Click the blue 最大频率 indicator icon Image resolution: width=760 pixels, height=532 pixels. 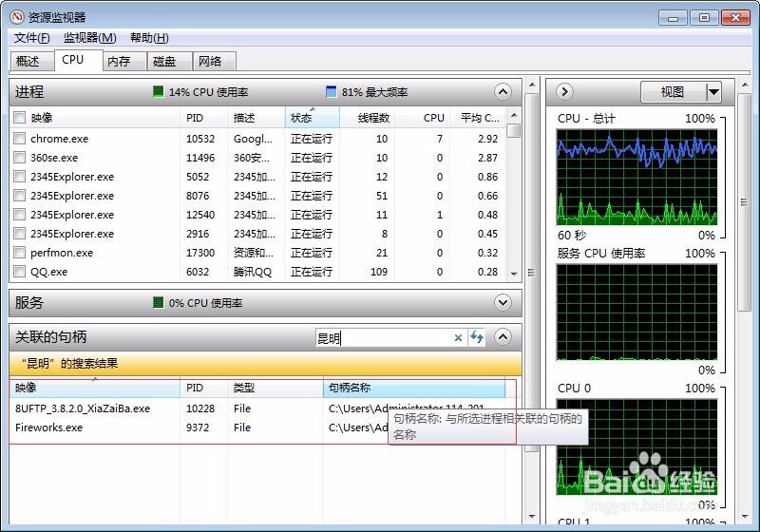click(331, 91)
